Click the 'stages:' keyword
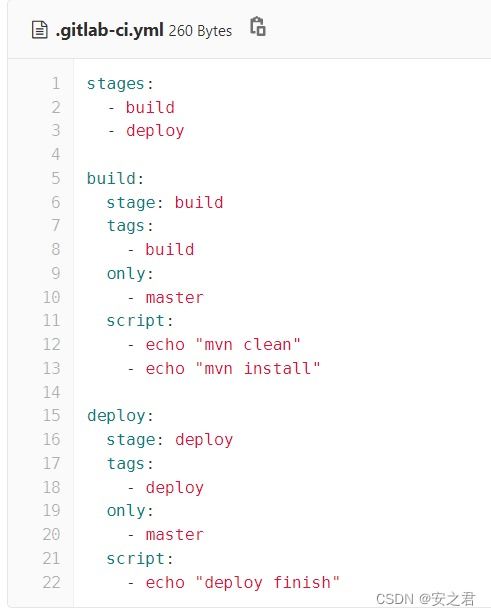Viewport: 491px width, 616px height. point(120,84)
